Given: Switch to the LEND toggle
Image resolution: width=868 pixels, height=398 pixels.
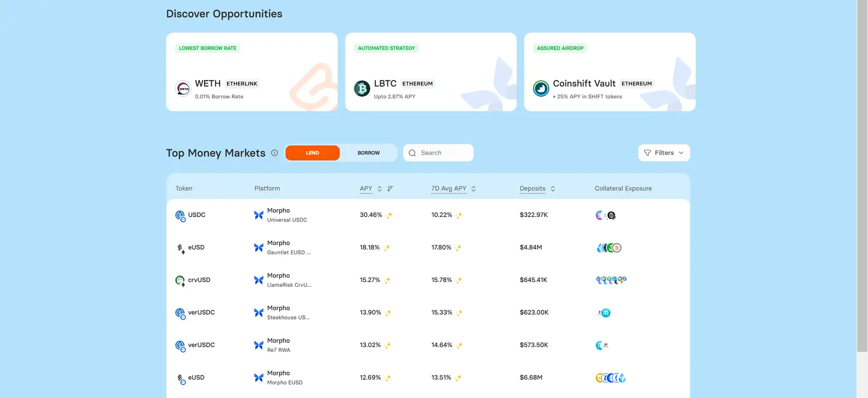Looking at the screenshot, I should point(312,153).
